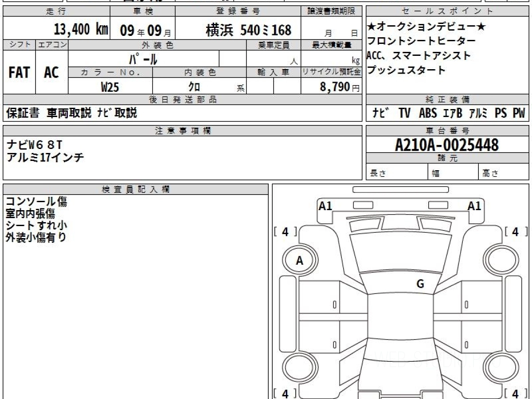532x399 pixels.
Task: Select the wheel marked A on the diagram
Action: pos(300,261)
